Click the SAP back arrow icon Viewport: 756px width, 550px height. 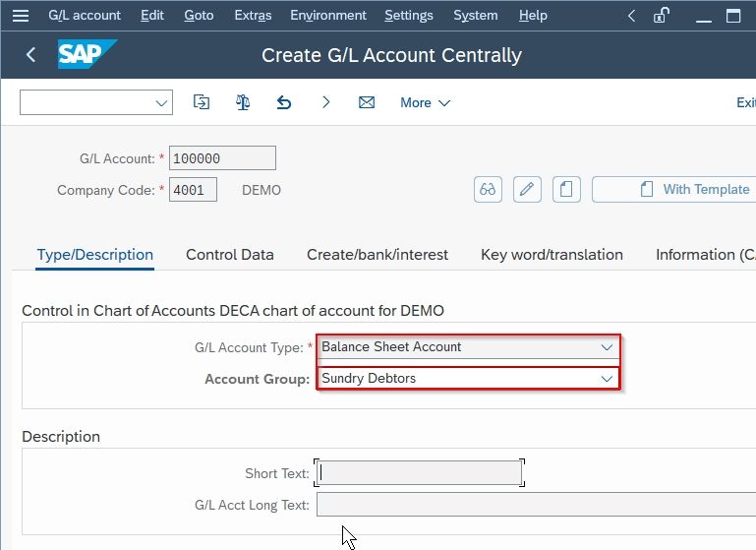30,54
